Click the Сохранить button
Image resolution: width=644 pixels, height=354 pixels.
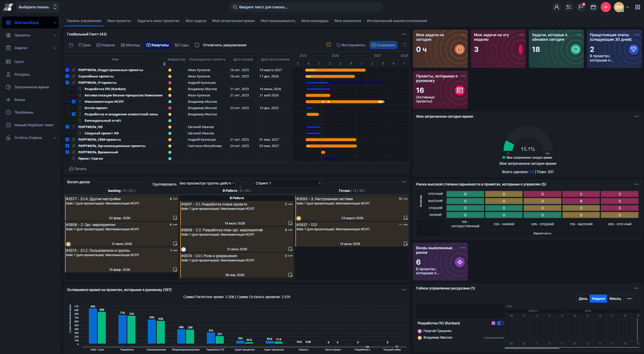(x=383, y=45)
